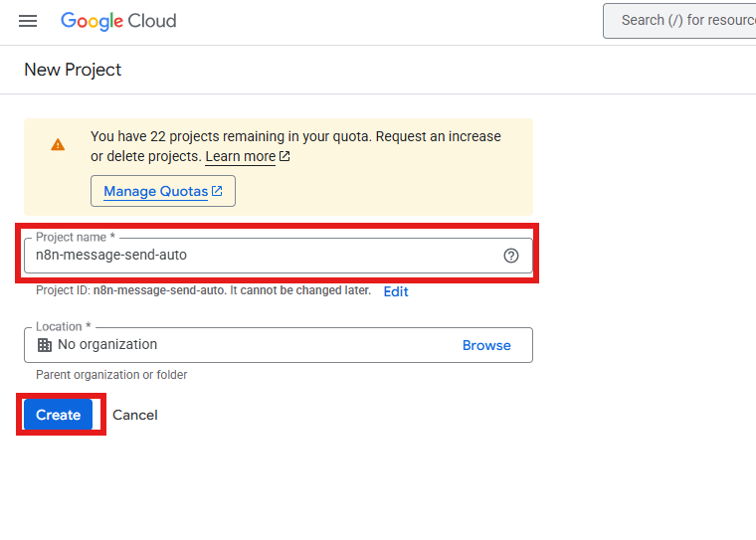Image resolution: width=756 pixels, height=540 pixels.
Task: Click the Google Cloud logo
Action: coord(118,21)
